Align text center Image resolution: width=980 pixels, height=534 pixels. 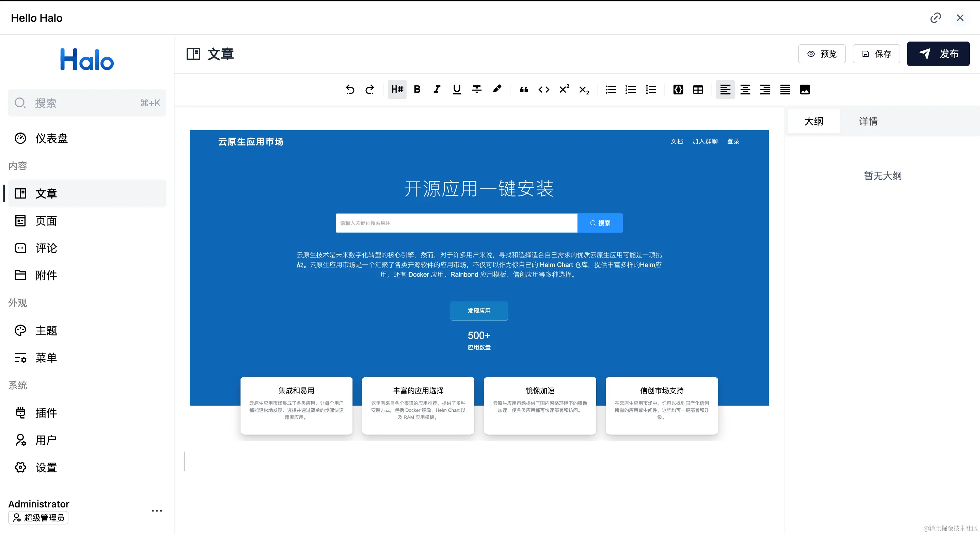pyautogui.click(x=745, y=90)
